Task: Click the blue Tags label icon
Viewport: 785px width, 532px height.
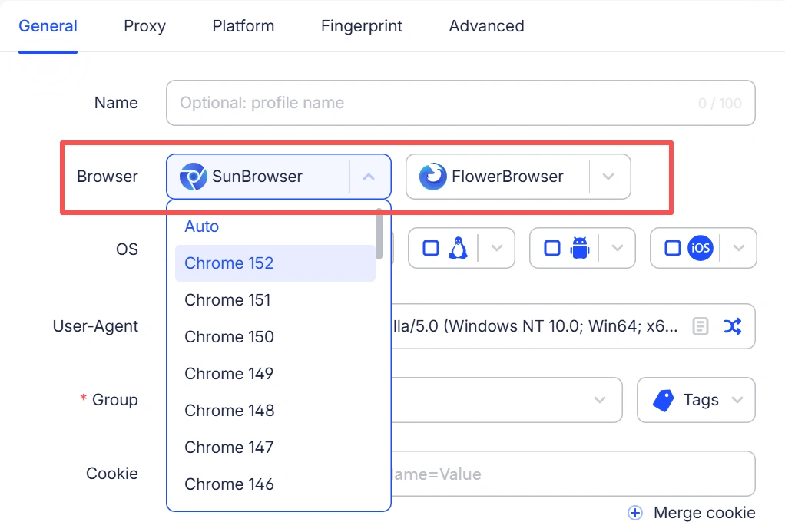Action: [x=664, y=401]
